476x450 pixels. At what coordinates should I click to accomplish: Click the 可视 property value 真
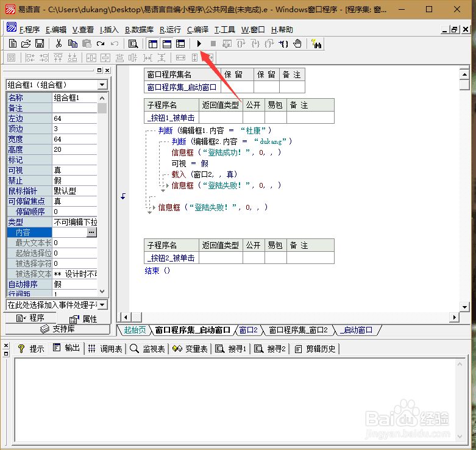coord(75,170)
